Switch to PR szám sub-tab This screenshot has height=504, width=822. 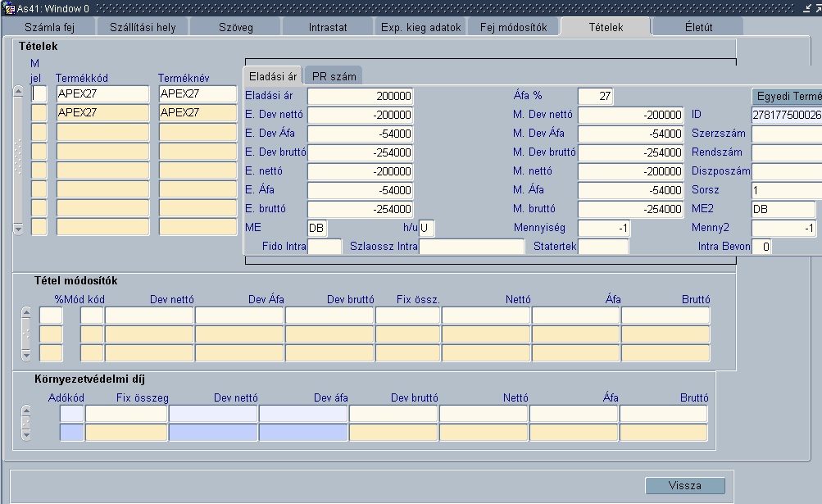[x=334, y=76]
